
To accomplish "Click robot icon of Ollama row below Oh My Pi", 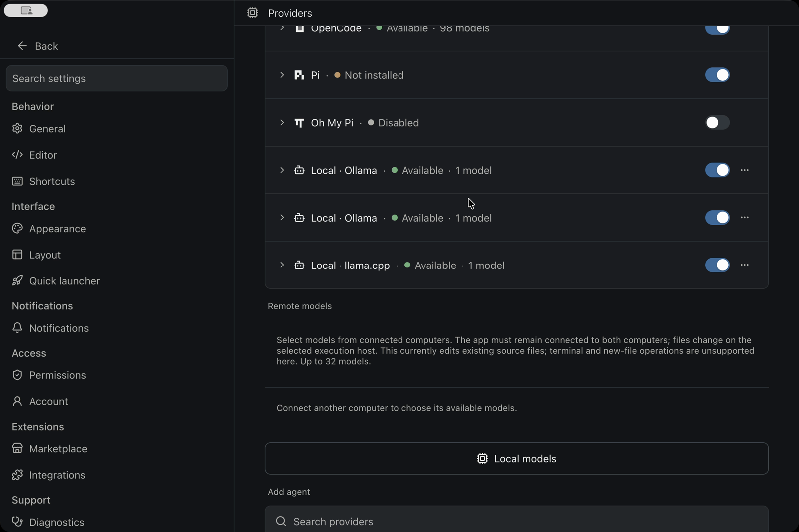I will point(299,170).
